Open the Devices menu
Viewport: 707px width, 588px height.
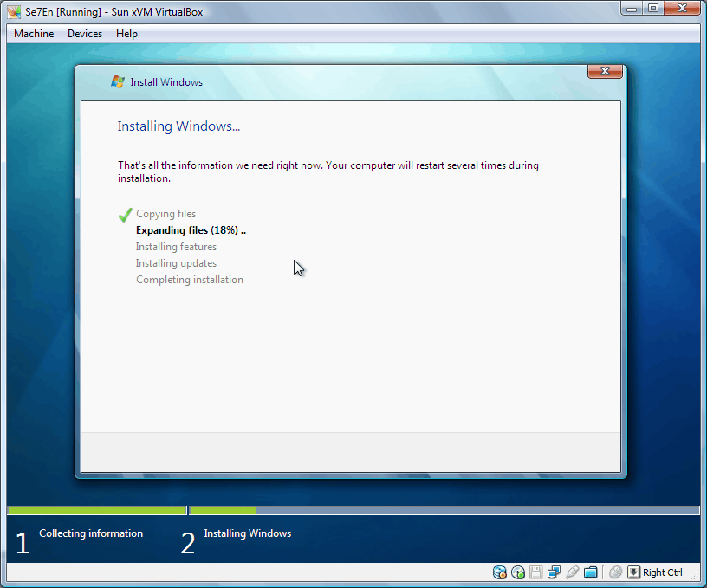coord(85,34)
